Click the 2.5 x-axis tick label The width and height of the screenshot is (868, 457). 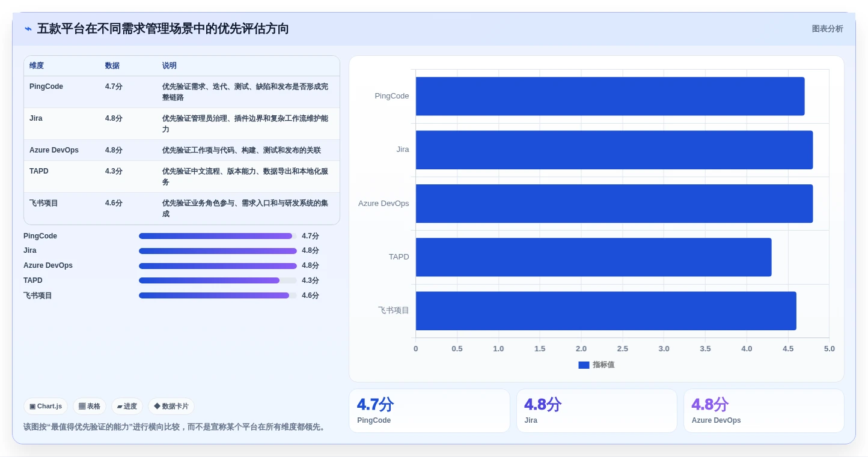coord(622,349)
